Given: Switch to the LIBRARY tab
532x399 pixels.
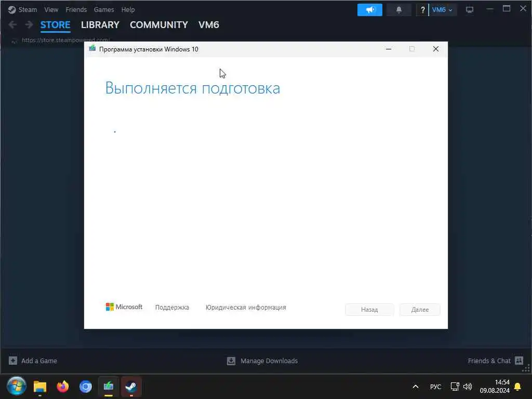Looking at the screenshot, I should click(100, 25).
